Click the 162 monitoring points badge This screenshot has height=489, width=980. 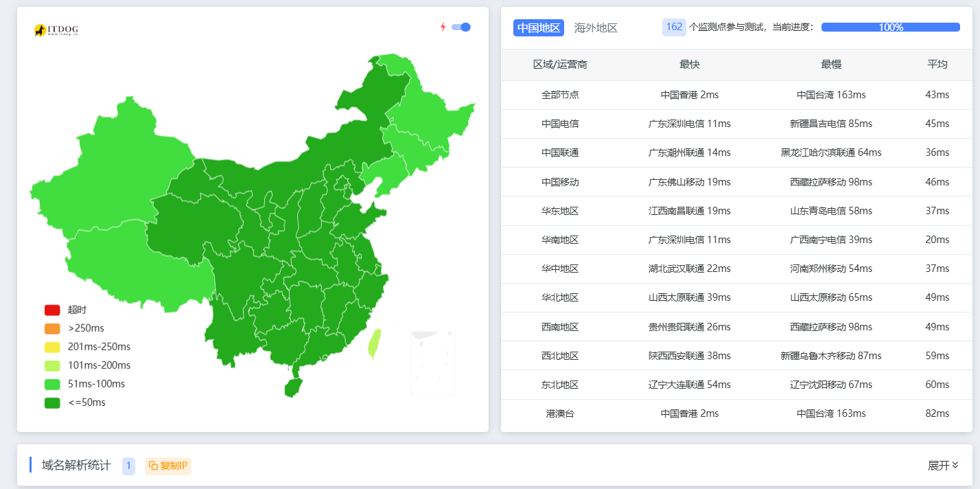(674, 27)
